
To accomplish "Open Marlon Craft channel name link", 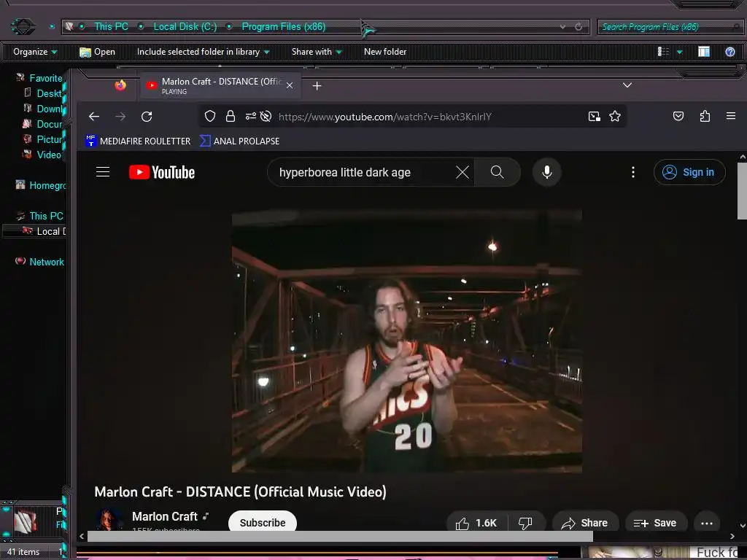I will [164, 516].
